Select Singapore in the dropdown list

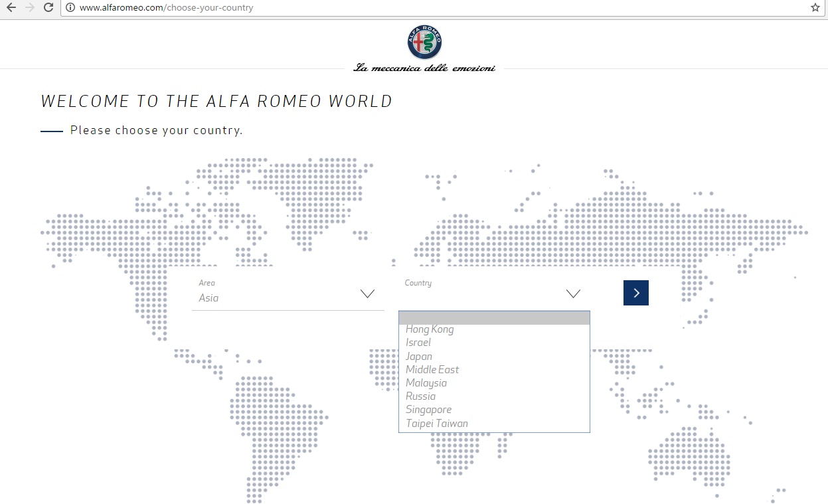pos(494,410)
